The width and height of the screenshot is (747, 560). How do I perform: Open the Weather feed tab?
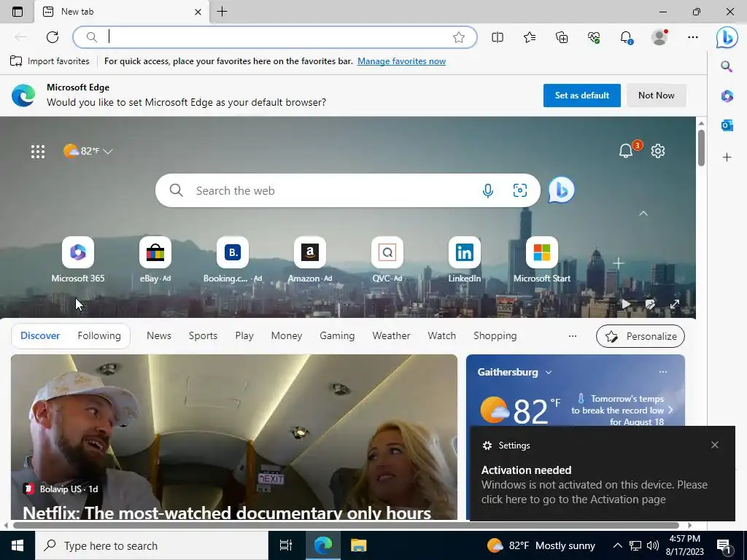(x=391, y=335)
